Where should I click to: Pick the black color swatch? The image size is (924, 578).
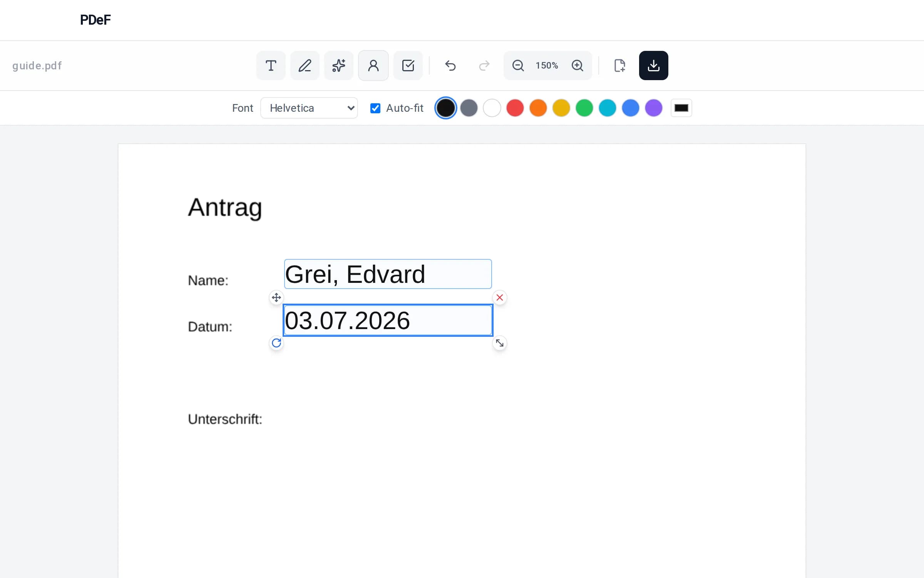445,108
